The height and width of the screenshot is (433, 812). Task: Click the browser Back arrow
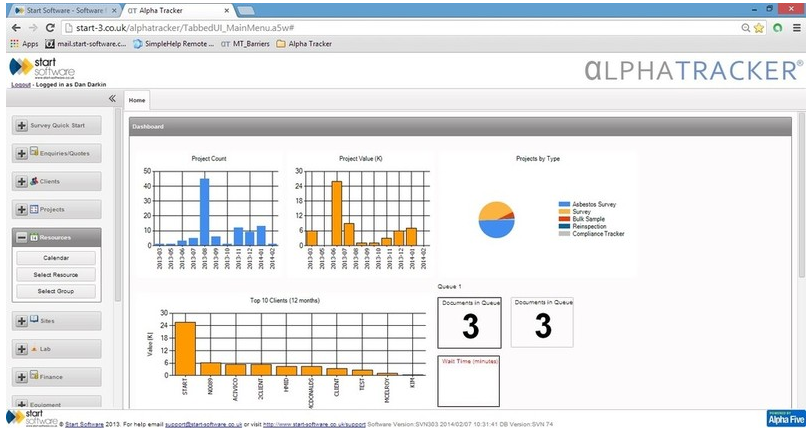(17, 28)
